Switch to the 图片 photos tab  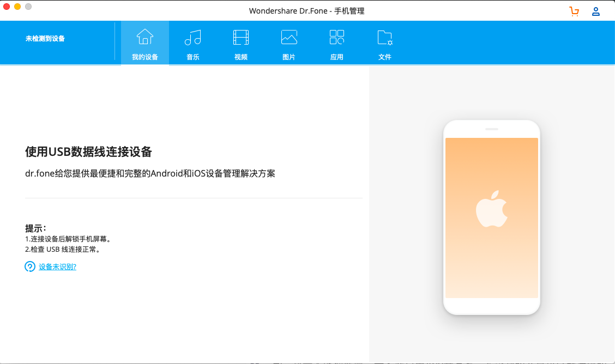point(288,43)
